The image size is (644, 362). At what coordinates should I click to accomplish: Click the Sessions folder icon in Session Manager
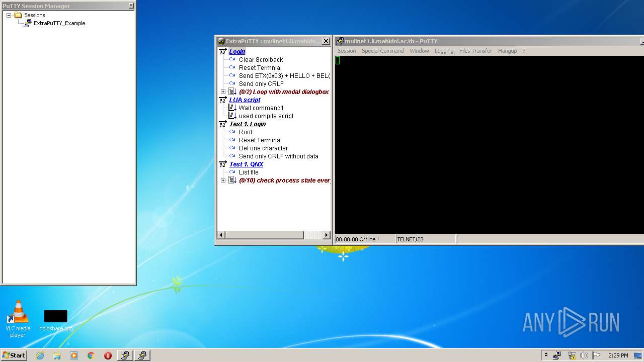click(x=18, y=15)
